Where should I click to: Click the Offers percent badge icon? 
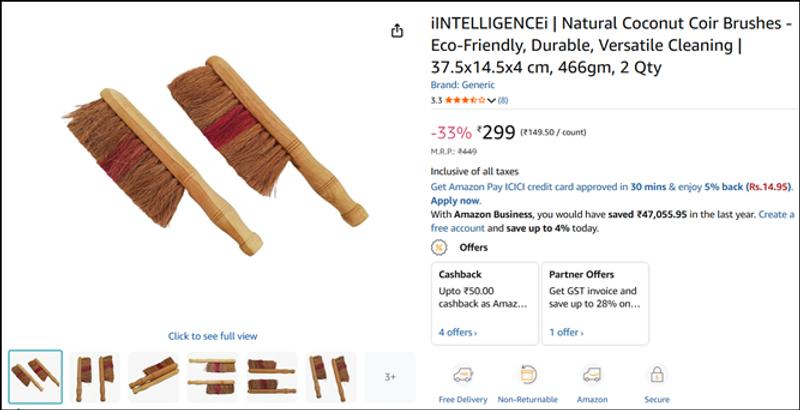tap(439, 247)
